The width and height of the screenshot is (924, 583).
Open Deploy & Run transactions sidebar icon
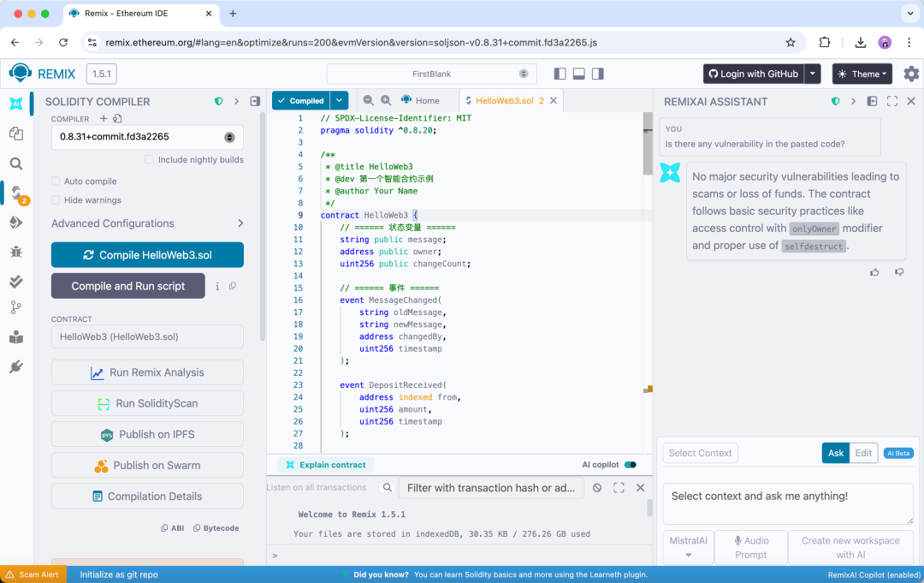point(16,223)
